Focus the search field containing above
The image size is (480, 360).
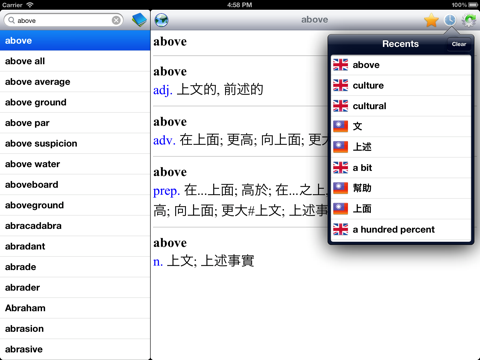[63, 20]
